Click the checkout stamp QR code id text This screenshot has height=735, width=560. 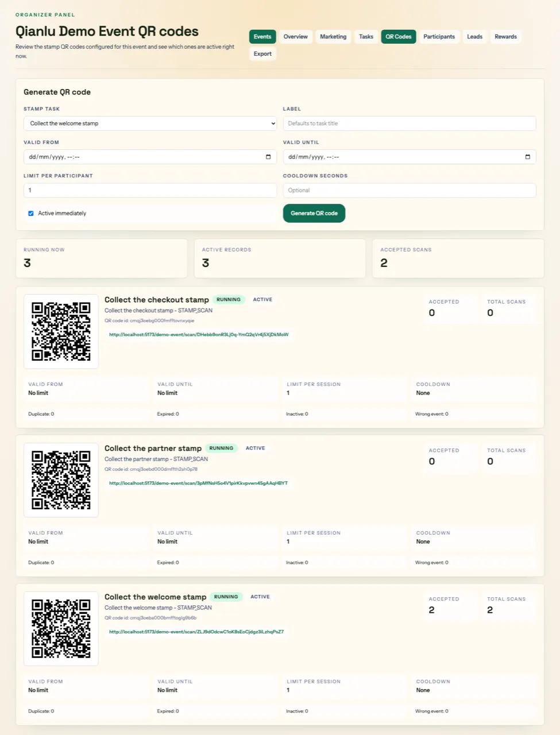click(149, 321)
